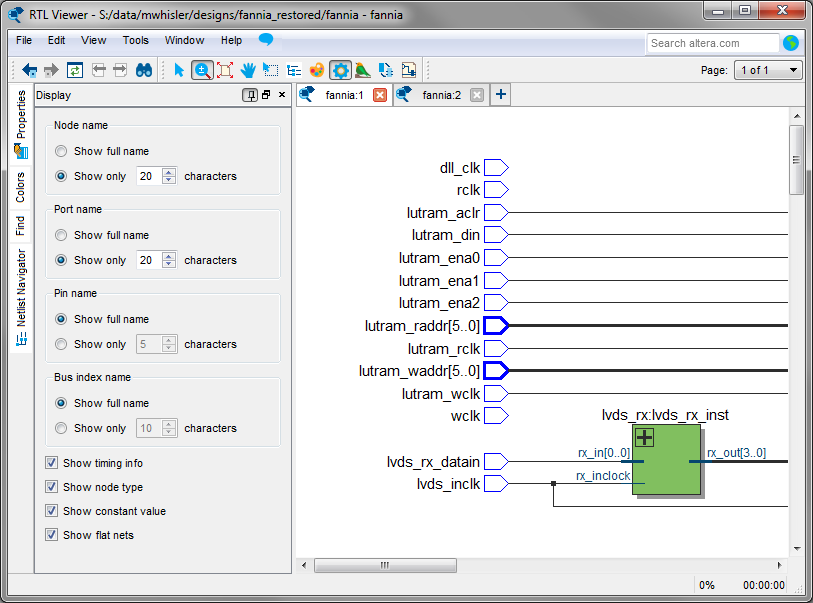Image resolution: width=813 pixels, height=603 pixels.
Task: Choose the Hand pan tool
Action: click(x=248, y=70)
